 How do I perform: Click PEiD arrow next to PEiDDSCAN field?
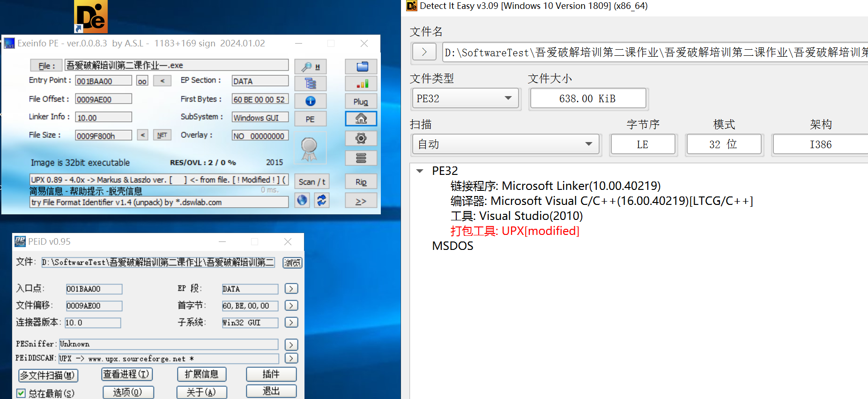291,358
